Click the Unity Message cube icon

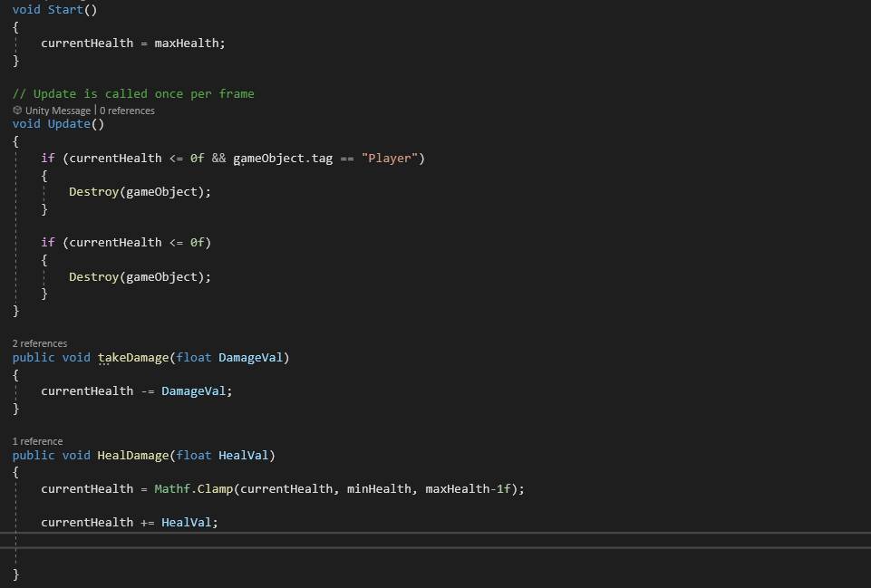(x=17, y=111)
